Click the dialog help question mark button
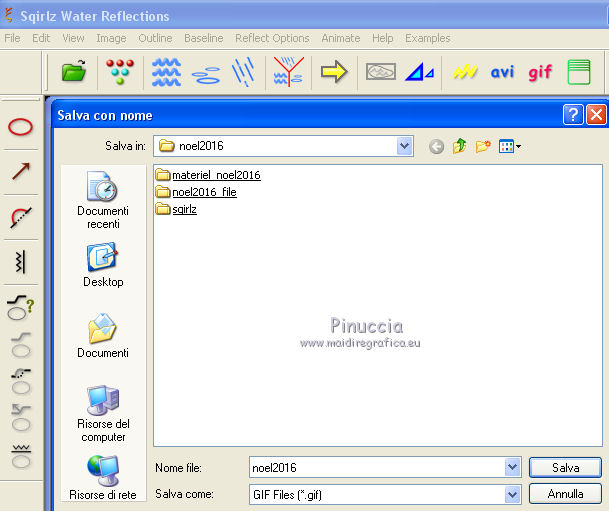 [x=573, y=115]
